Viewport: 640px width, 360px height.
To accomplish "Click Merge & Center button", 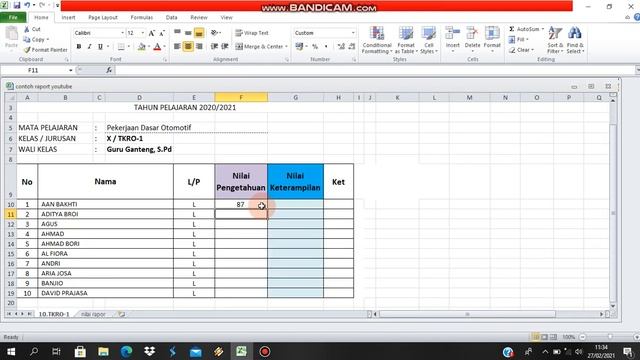I will click(x=261, y=47).
